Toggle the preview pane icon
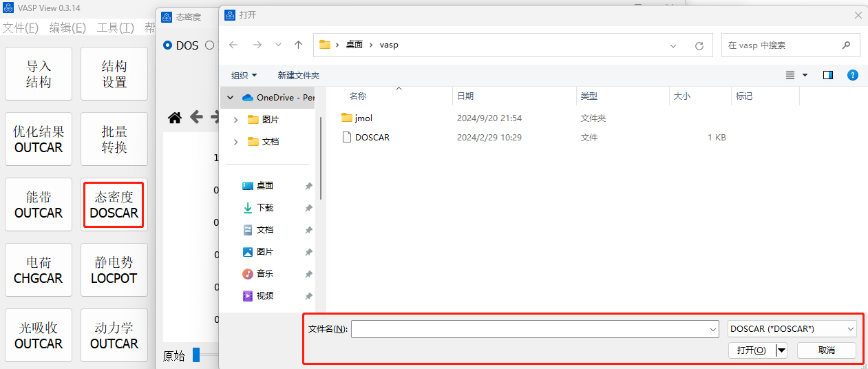This screenshot has height=369, width=868. tap(828, 75)
